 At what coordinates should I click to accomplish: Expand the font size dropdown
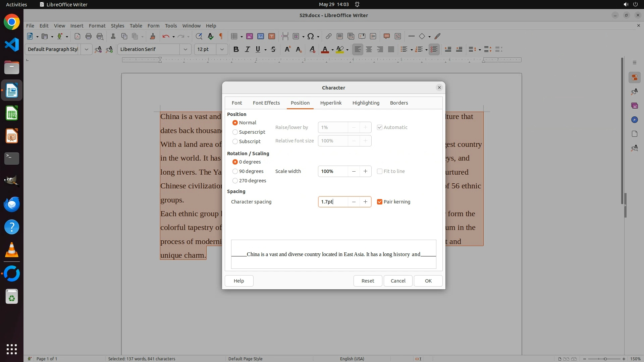(x=222, y=49)
